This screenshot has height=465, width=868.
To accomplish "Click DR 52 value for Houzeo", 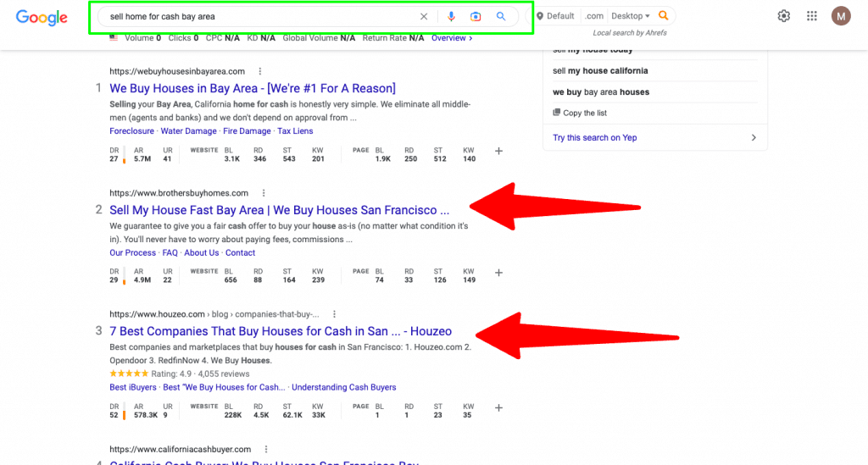I will click(114, 415).
